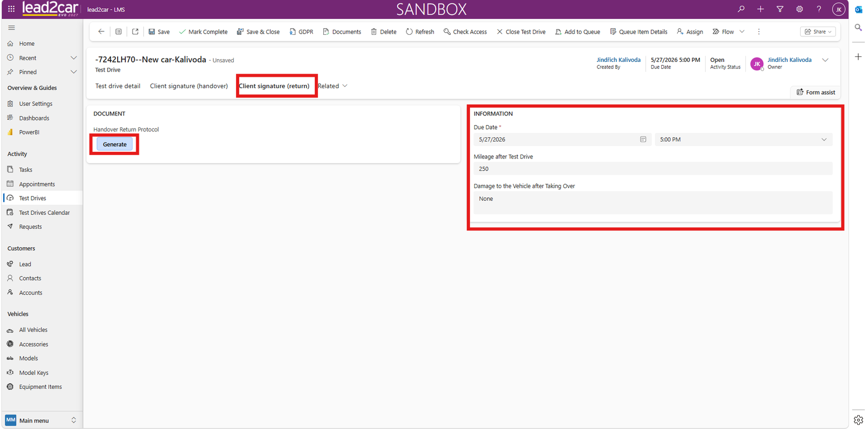
Task: Open GDPR command
Action: (301, 31)
